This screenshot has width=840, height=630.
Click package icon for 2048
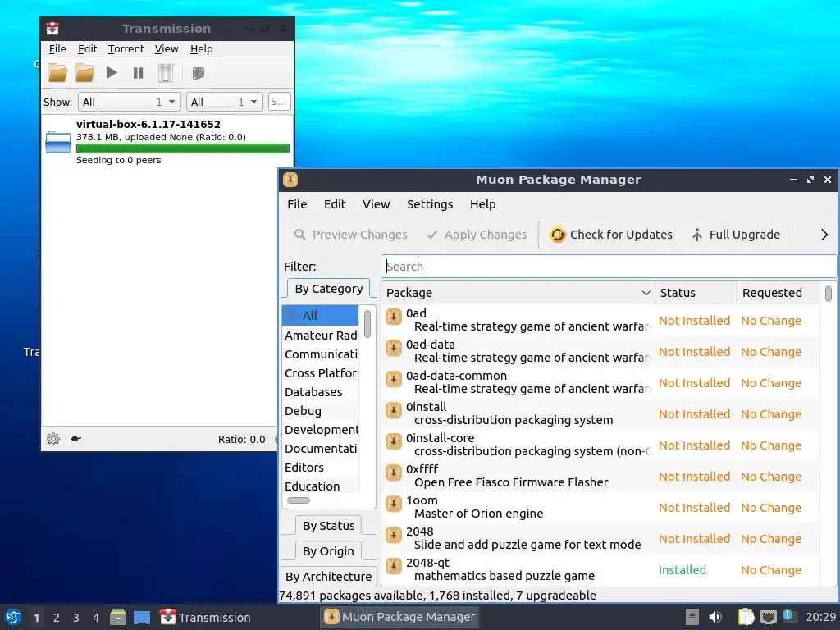click(x=394, y=534)
